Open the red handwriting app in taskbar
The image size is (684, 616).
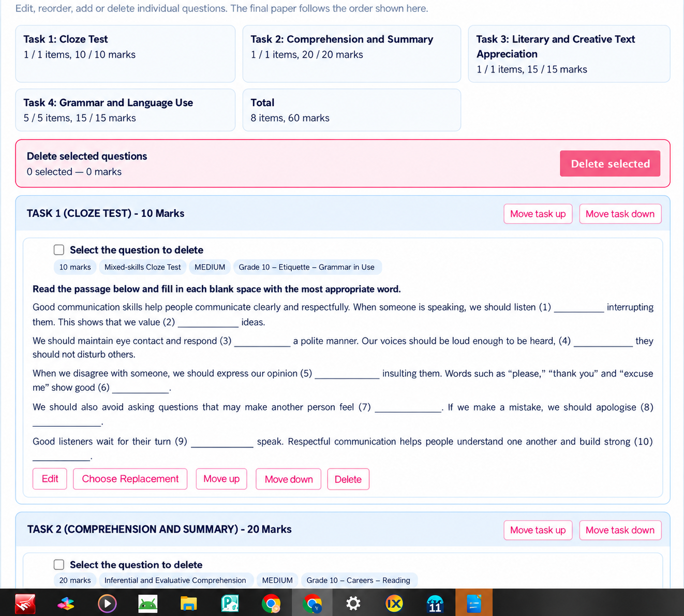(x=25, y=604)
